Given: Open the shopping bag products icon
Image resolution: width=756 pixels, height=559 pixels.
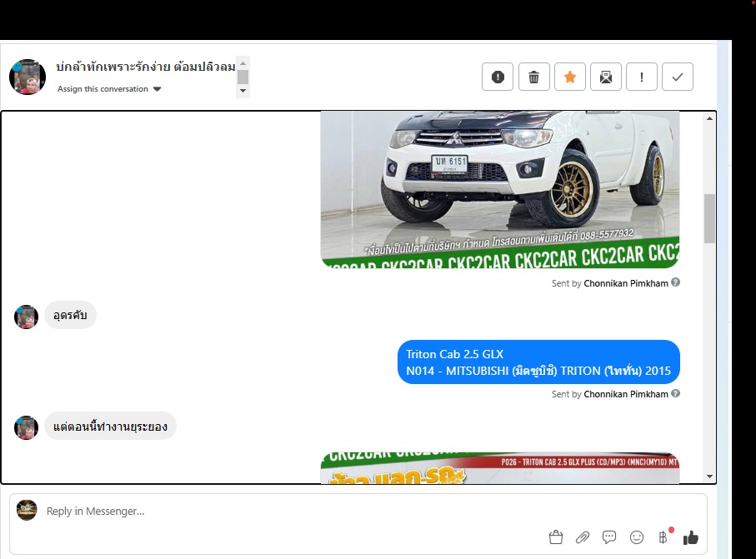Looking at the screenshot, I should click(x=556, y=537).
